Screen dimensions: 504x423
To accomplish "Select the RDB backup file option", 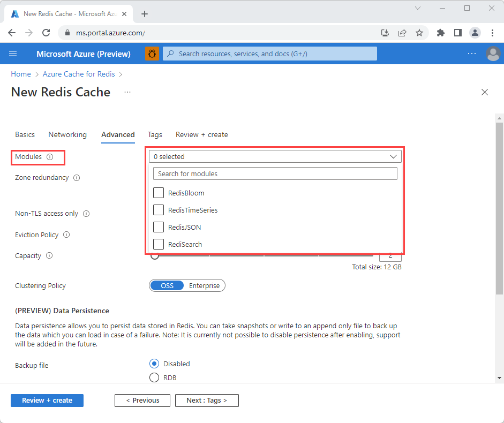I will pyautogui.click(x=154, y=377).
